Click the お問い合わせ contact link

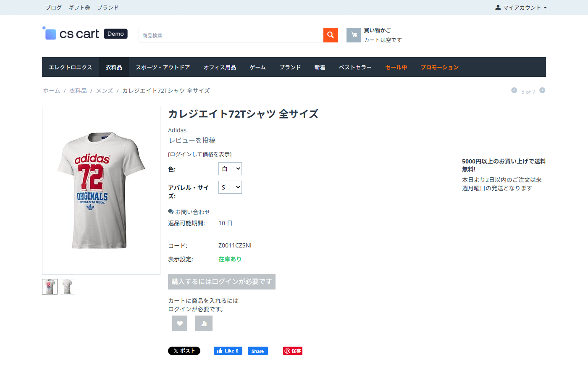(192, 212)
